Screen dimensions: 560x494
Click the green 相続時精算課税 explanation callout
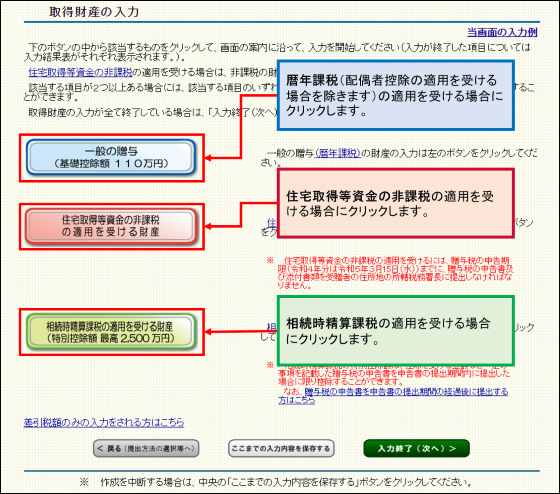(396, 331)
